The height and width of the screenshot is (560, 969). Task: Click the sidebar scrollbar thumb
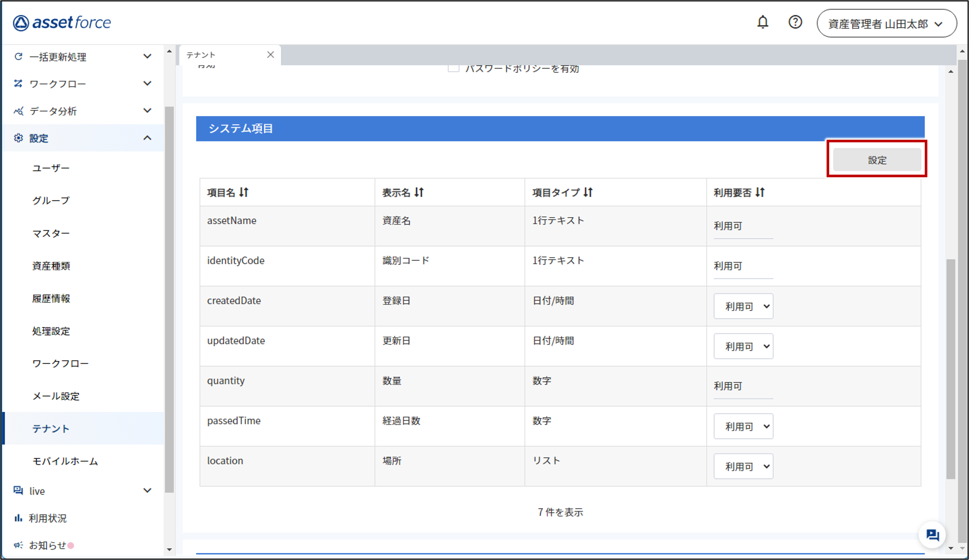pos(169,300)
